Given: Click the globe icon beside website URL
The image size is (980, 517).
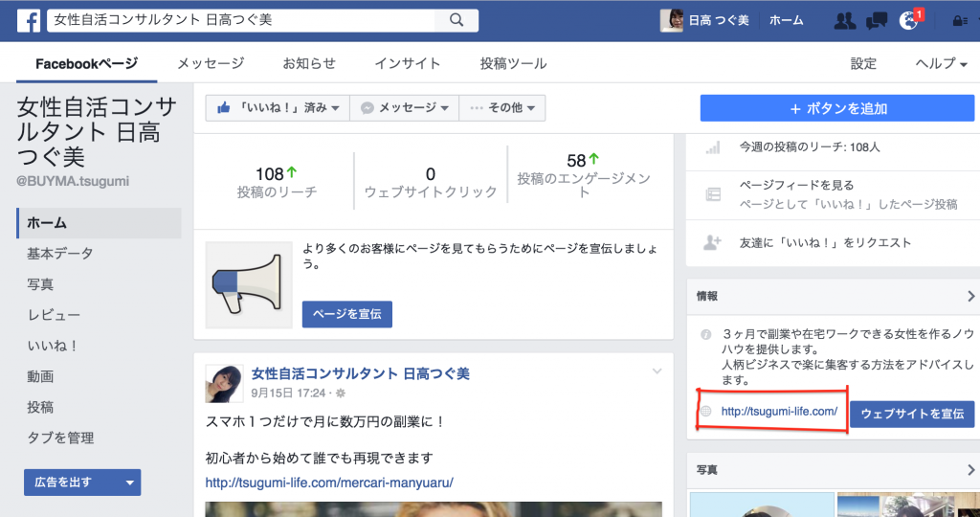Looking at the screenshot, I should (x=706, y=412).
